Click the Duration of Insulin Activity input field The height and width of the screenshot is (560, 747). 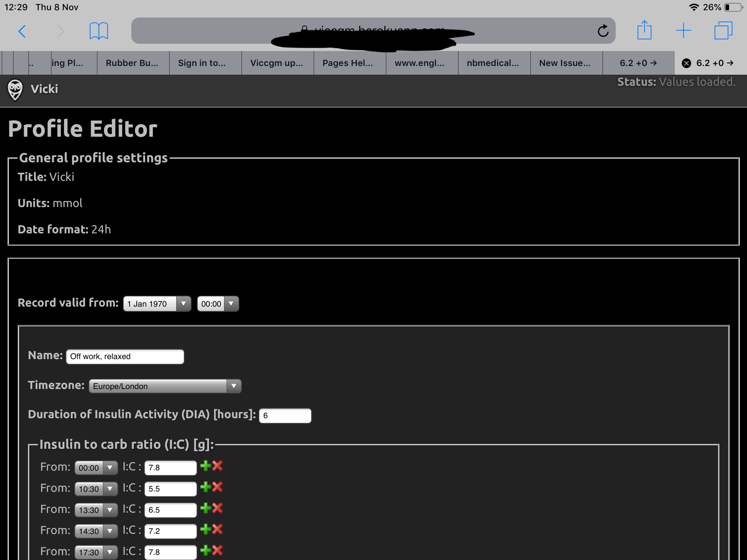coord(285,415)
